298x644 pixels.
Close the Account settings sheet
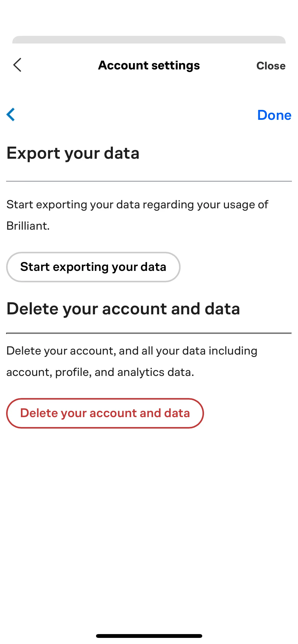[x=271, y=66]
